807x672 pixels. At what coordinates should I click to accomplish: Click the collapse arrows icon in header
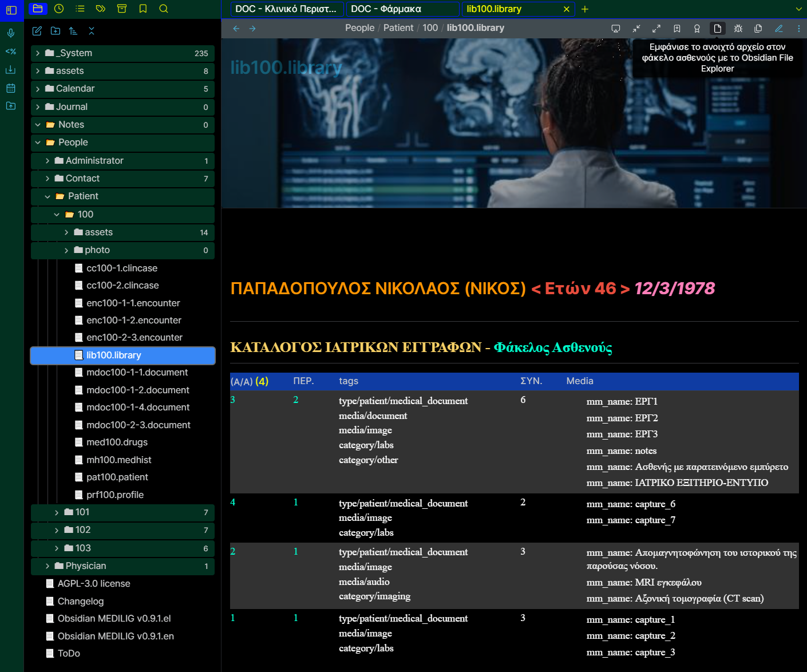pyautogui.click(x=636, y=29)
